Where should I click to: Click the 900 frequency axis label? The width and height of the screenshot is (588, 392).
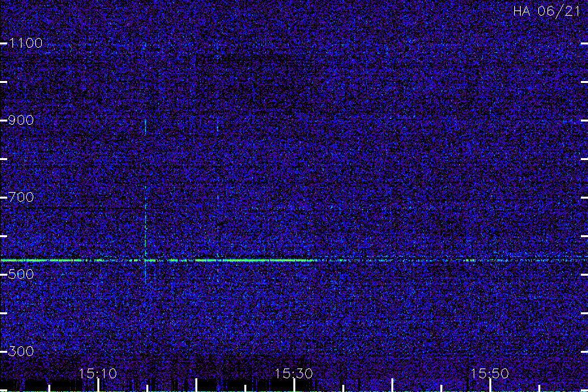coord(21,120)
